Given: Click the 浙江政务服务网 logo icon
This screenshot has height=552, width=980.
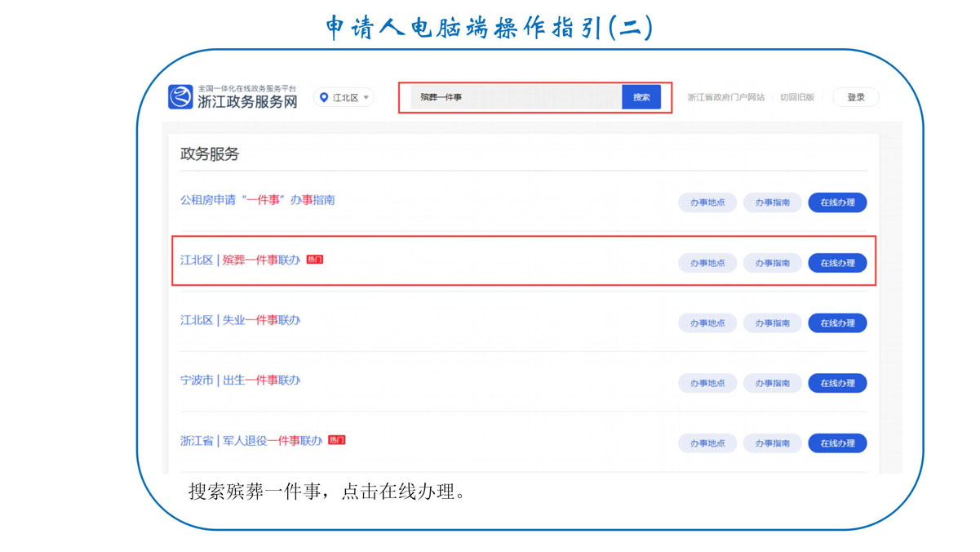Looking at the screenshot, I should (180, 97).
